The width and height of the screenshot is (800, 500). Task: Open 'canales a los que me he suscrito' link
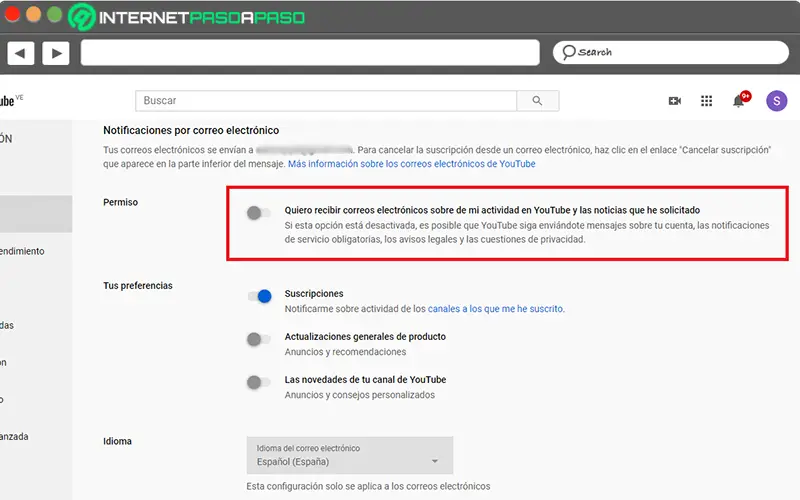(495, 309)
